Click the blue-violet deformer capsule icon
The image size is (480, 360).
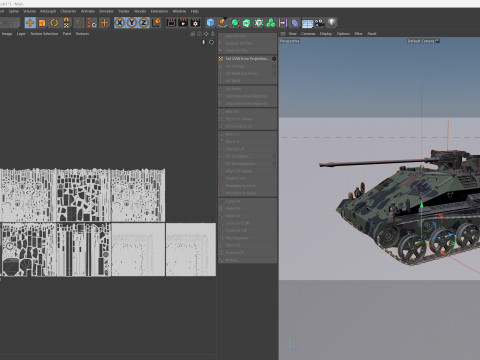pos(295,23)
